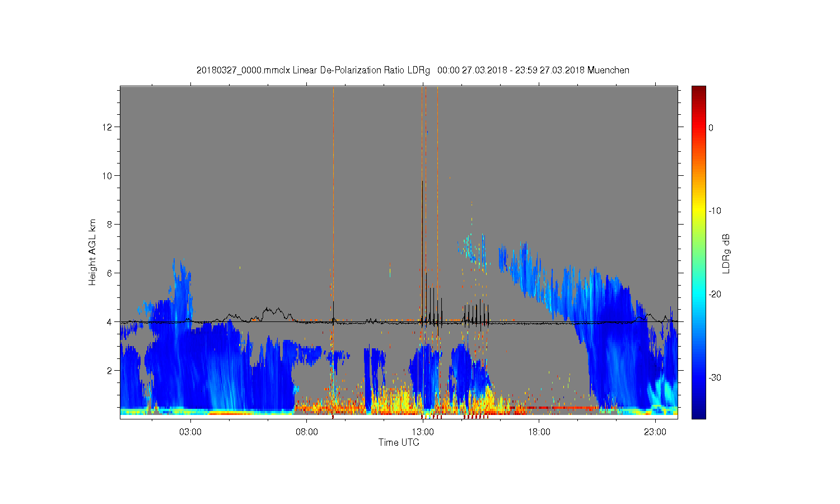Image resolution: width=840 pixels, height=504 pixels.
Task: Click the height tick label 2
Action: pos(110,371)
